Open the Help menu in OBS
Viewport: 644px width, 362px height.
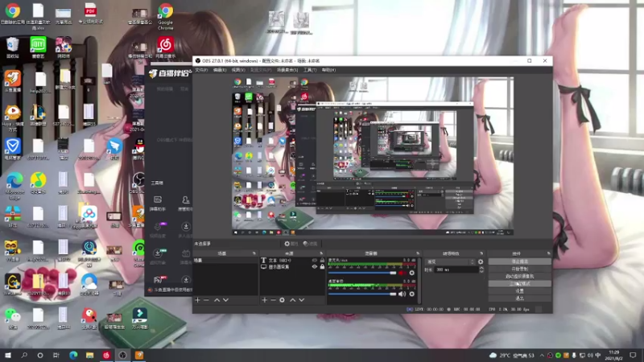point(328,70)
